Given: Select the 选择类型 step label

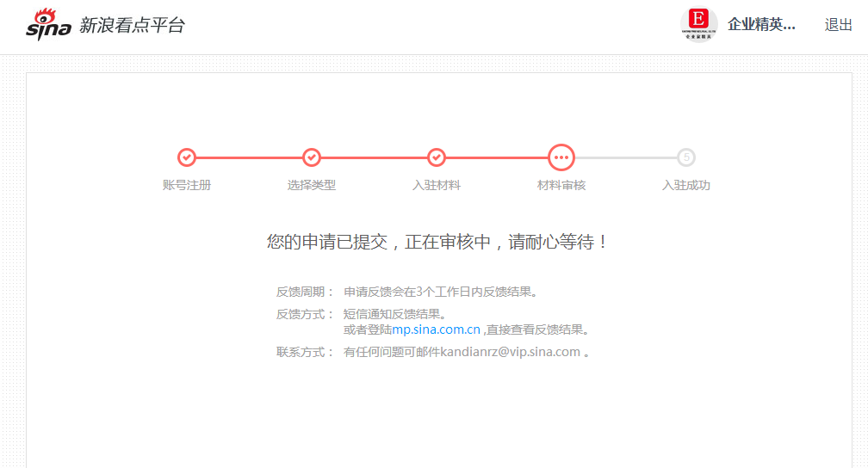Looking at the screenshot, I should [x=312, y=185].
